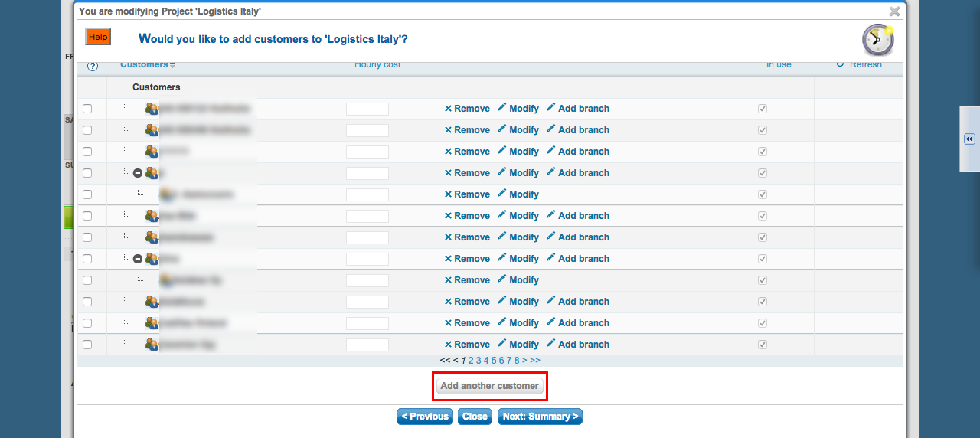Click the orange Help button

click(x=98, y=37)
